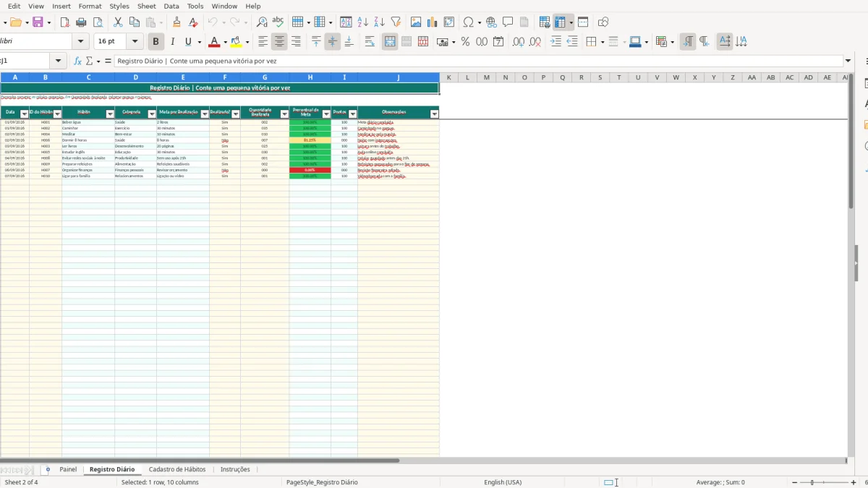
Task: Open the Format menu
Action: click(x=90, y=6)
